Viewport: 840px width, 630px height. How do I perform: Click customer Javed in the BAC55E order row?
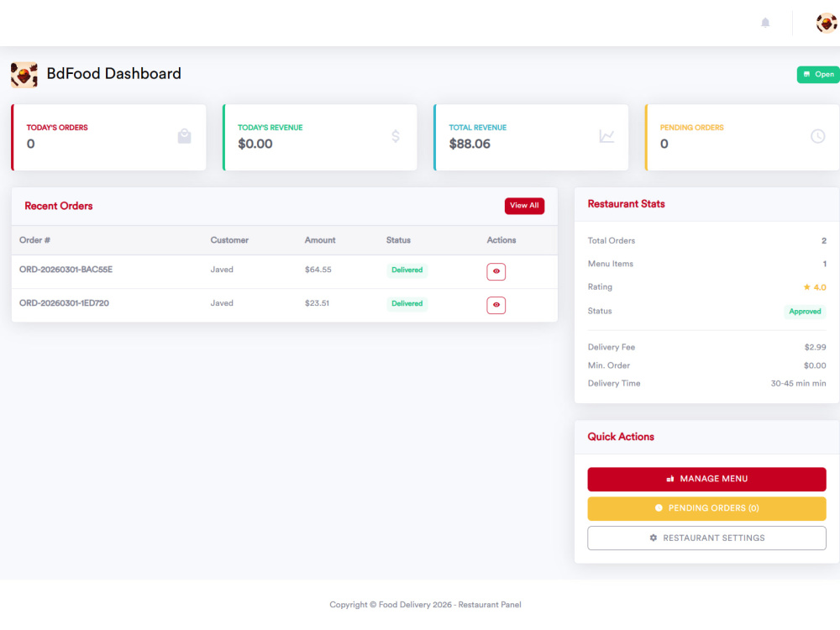(222, 270)
